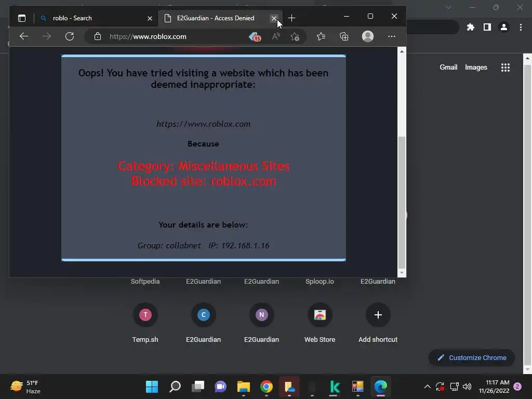Show hidden system tray icons

click(428, 387)
